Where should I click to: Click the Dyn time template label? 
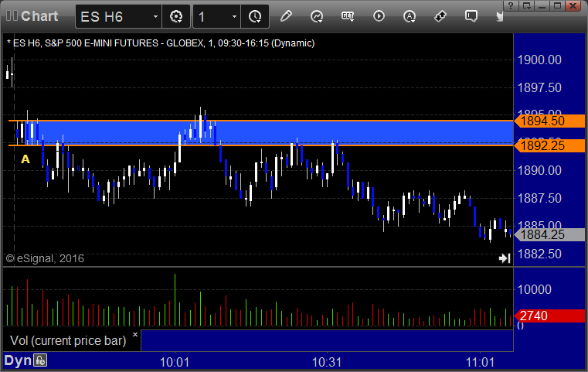[18, 360]
